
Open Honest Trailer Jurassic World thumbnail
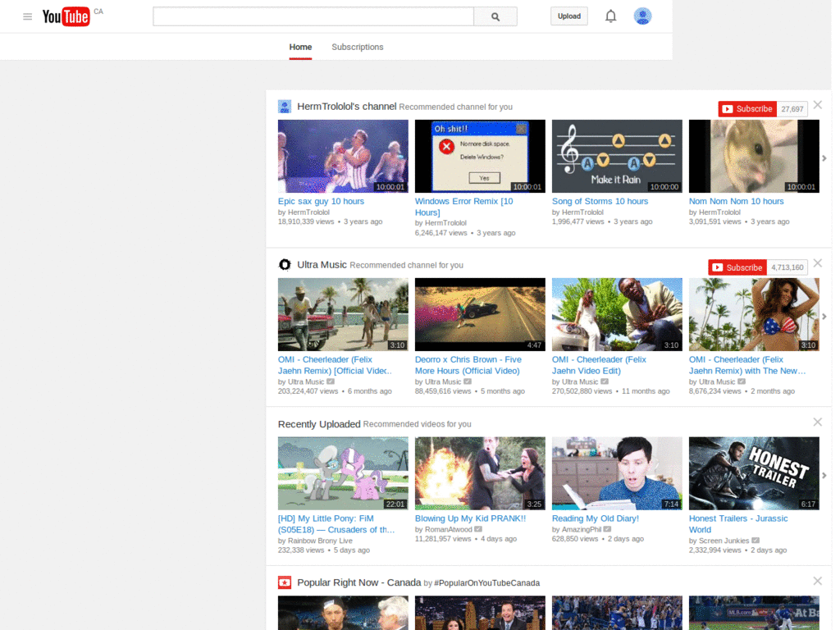click(x=754, y=473)
